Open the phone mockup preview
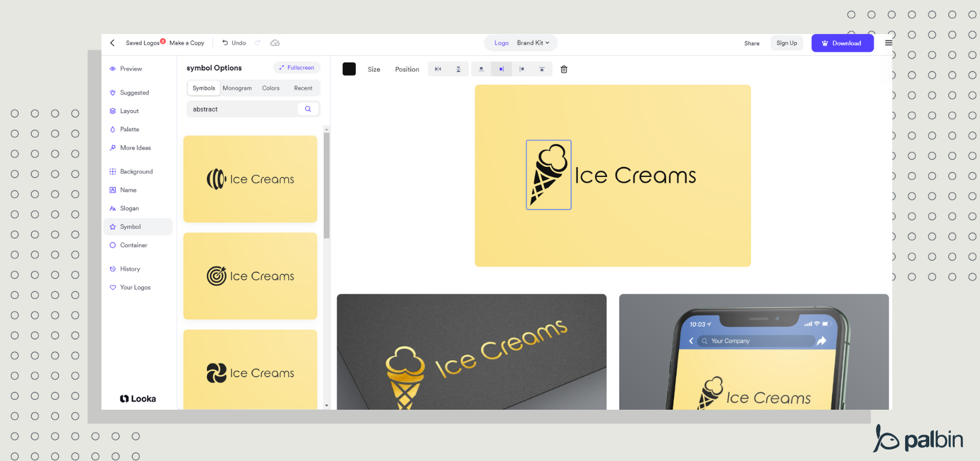Image resolution: width=980 pixels, height=461 pixels. point(754,352)
